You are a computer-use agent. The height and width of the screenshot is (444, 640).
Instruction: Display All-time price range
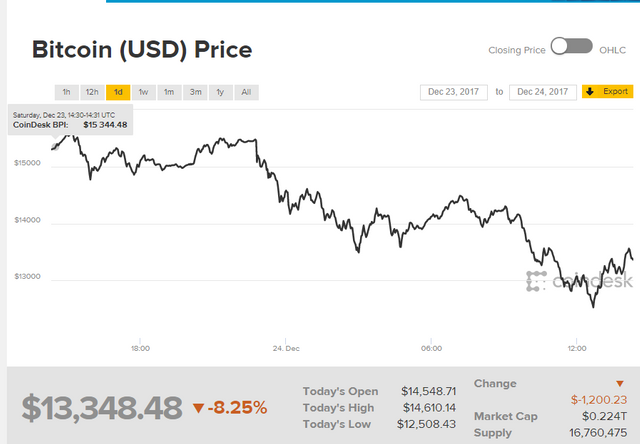[x=246, y=92]
